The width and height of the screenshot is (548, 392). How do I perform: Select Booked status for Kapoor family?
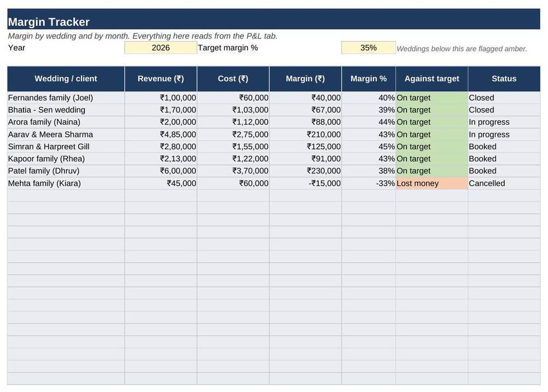pos(504,159)
